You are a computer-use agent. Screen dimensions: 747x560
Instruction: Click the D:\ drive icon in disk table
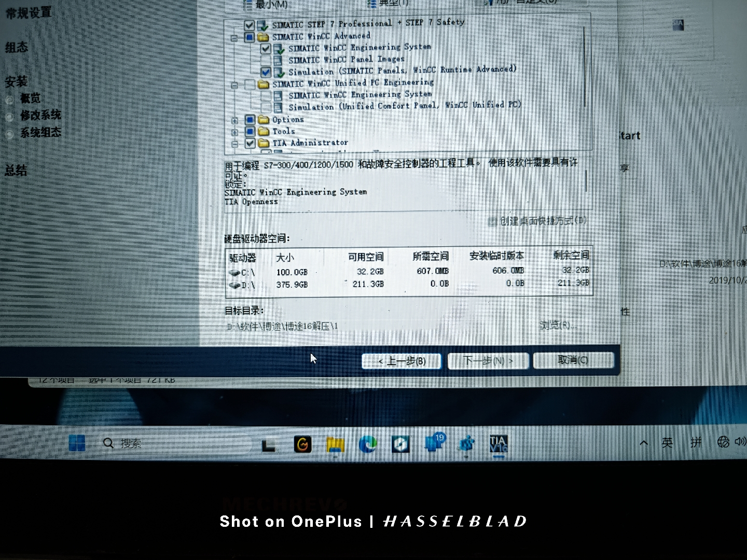(234, 285)
